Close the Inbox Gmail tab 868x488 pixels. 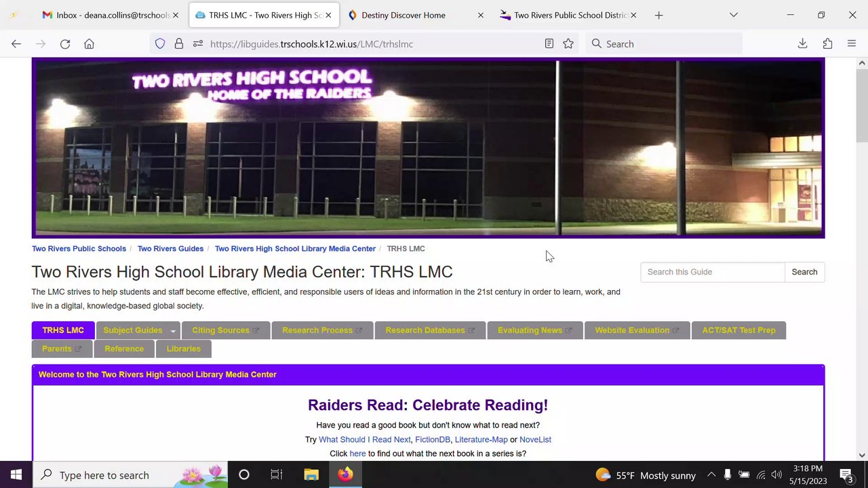pyautogui.click(x=175, y=15)
